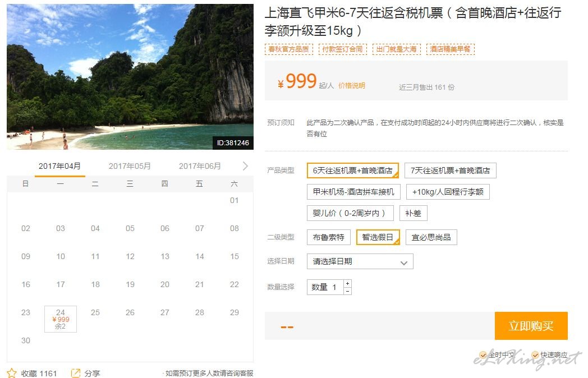Select 6天往返机票+首晚酒店 product type
The width and height of the screenshot is (588, 378).
tap(352, 170)
